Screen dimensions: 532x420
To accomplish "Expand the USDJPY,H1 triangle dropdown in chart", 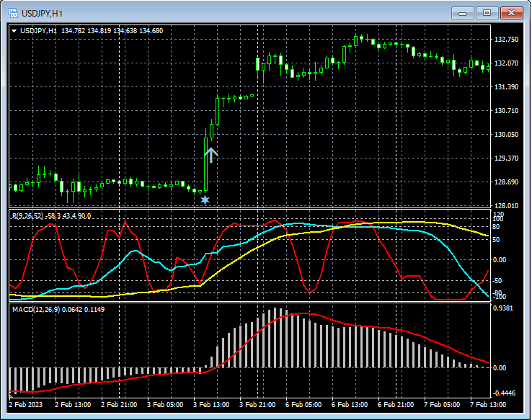I will pyautogui.click(x=14, y=31).
